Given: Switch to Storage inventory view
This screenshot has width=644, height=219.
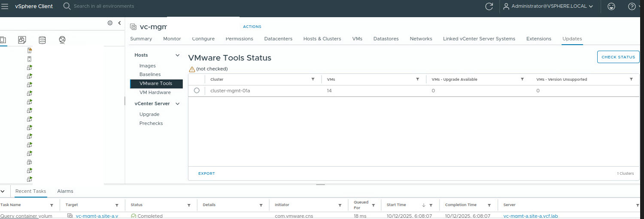Looking at the screenshot, I should click(42, 40).
